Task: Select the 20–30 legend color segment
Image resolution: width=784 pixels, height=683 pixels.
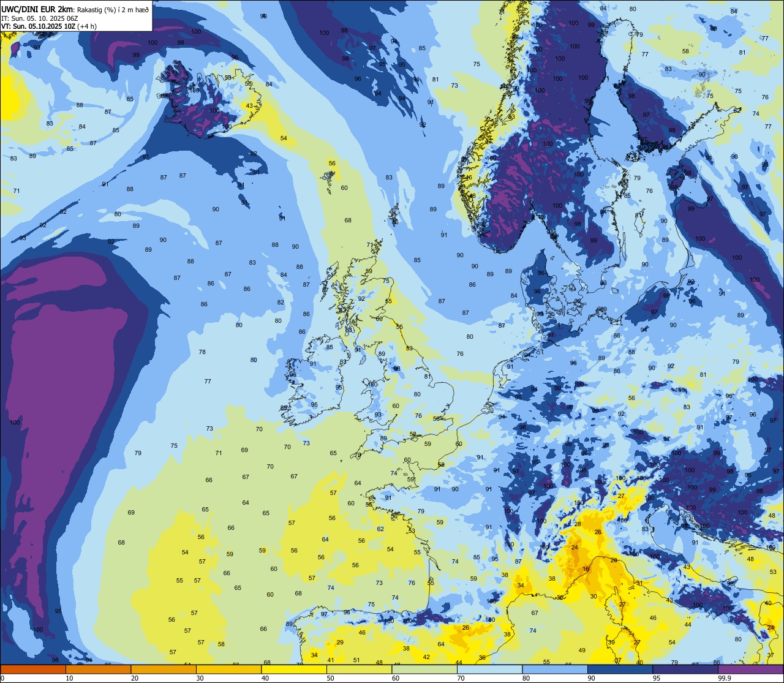Action: [164, 669]
